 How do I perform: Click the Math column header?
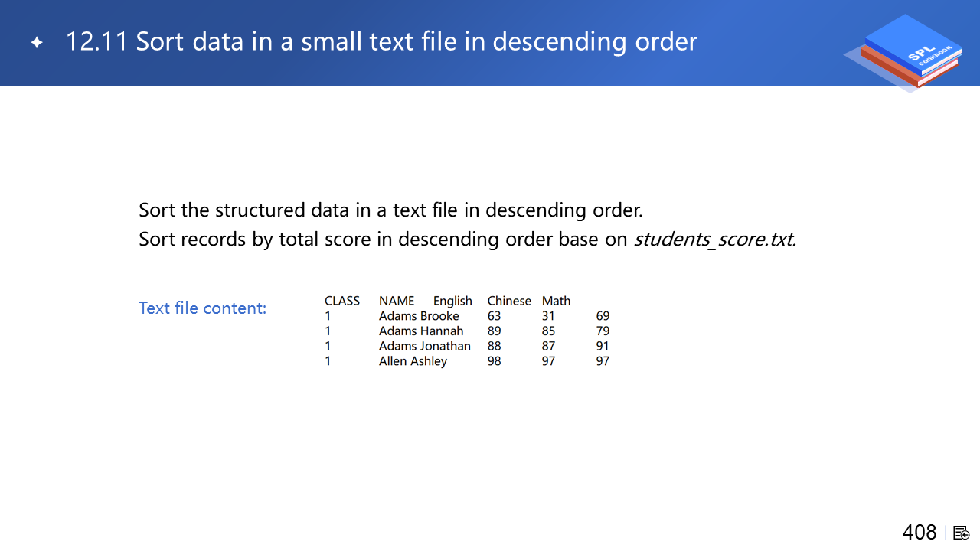(x=557, y=301)
